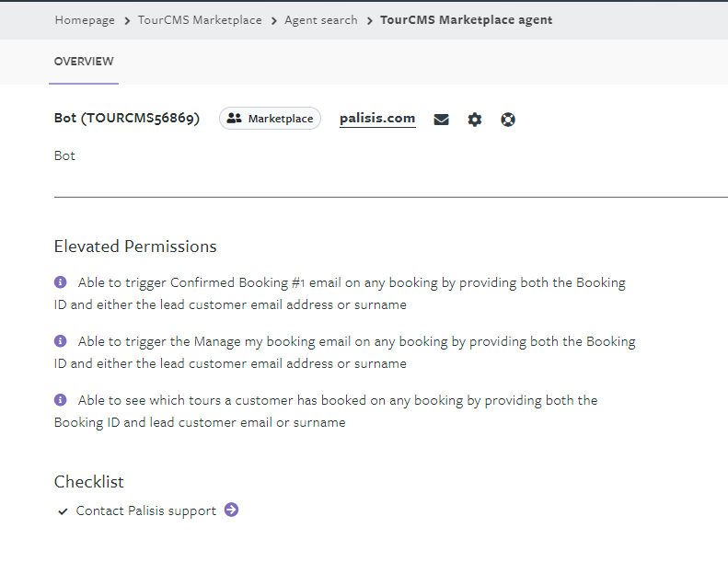Select the OVERVIEW tab

pos(84,62)
